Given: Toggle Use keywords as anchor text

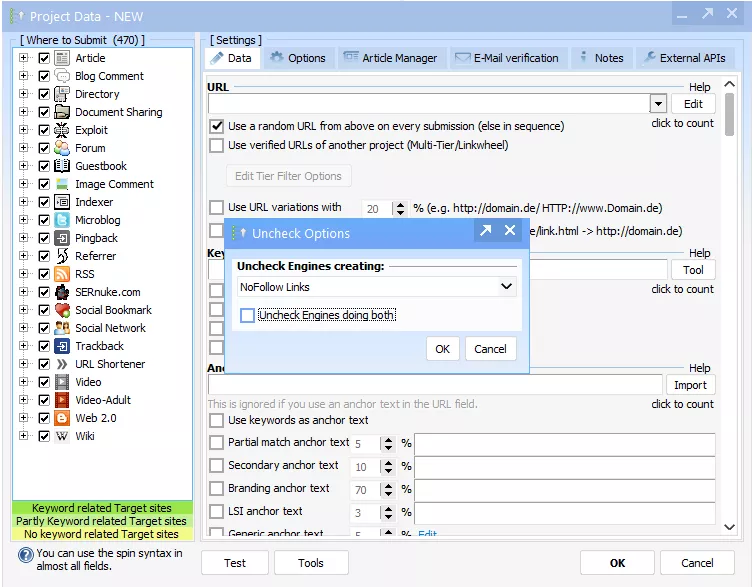Looking at the screenshot, I should pyautogui.click(x=216, y=420).
